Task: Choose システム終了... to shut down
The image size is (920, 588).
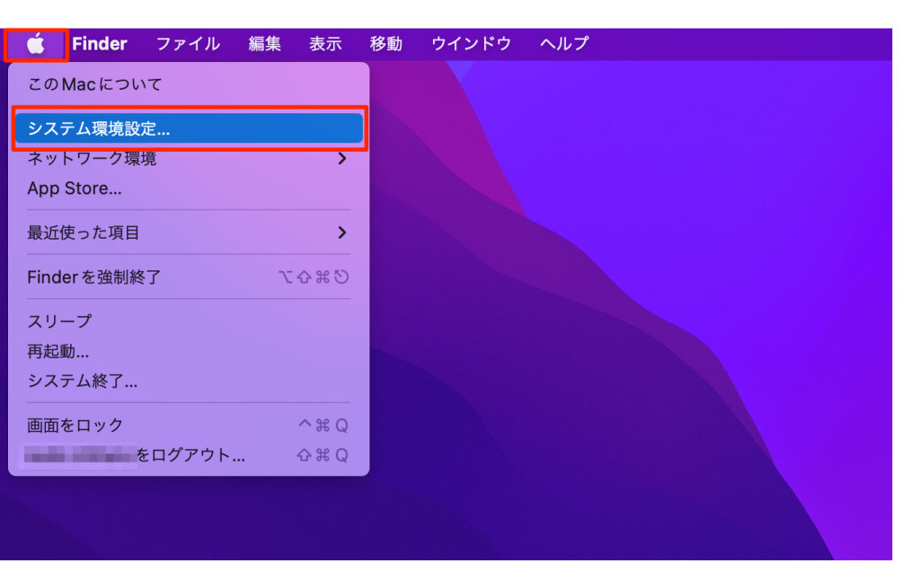Action: 83,382
